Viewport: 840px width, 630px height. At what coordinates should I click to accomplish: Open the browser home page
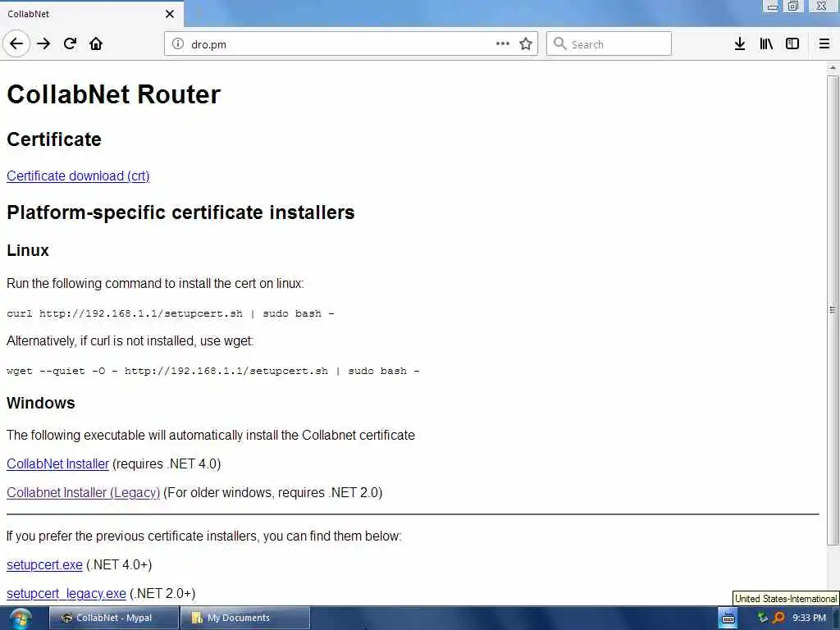[x=96, y=44]
